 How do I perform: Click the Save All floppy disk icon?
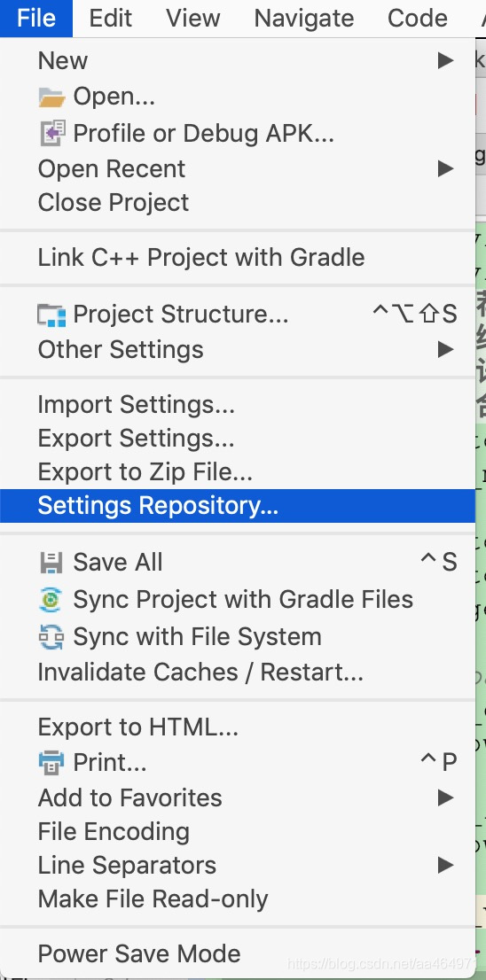[x=51, y=563]
